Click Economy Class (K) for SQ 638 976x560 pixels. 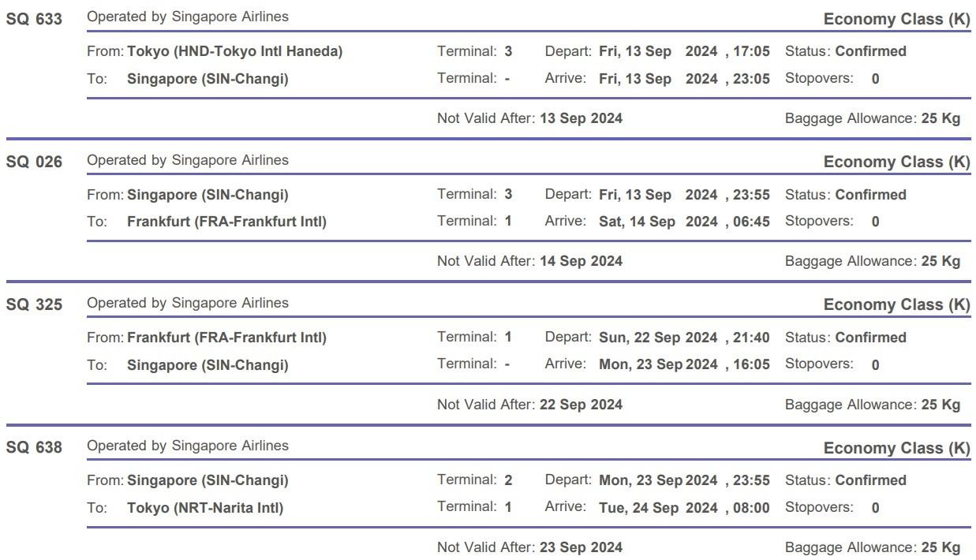point(896,448)
